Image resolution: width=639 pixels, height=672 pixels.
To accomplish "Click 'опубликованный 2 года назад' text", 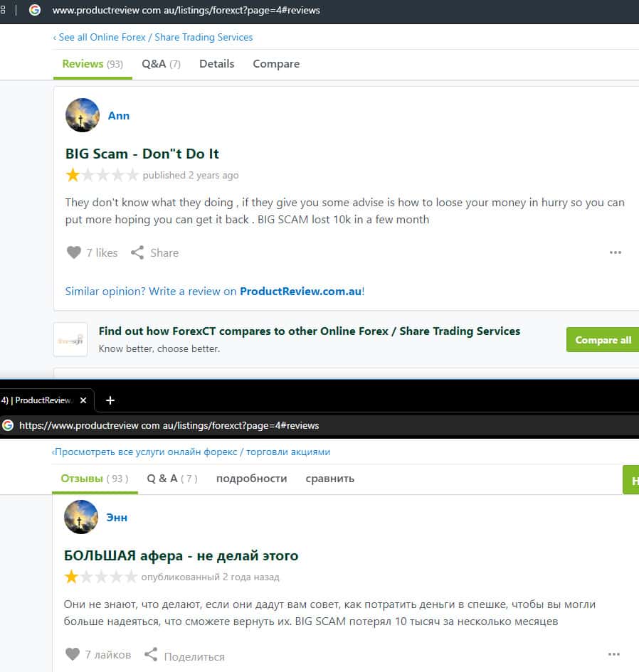I will pyautogui.click(x=210, y=577).
